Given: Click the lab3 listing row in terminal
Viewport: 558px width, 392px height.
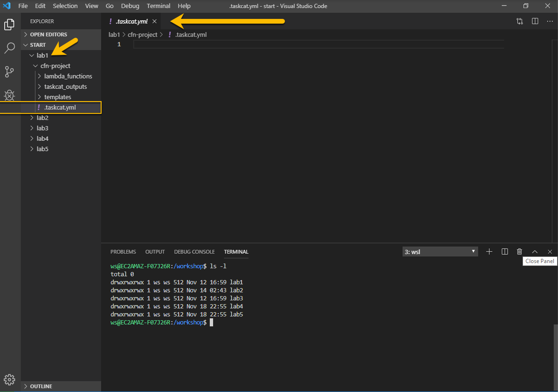Looking at the screenshot, I should (177, 298).
